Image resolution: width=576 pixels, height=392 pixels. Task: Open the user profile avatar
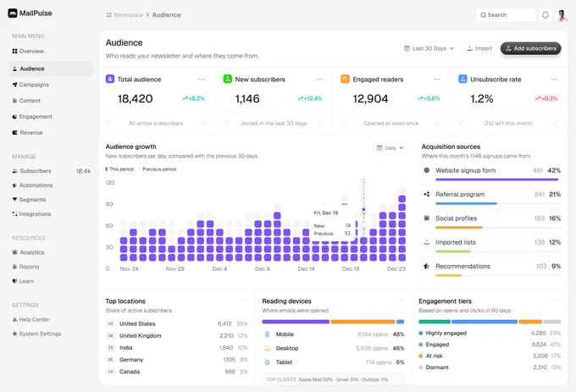click(561, 15)
